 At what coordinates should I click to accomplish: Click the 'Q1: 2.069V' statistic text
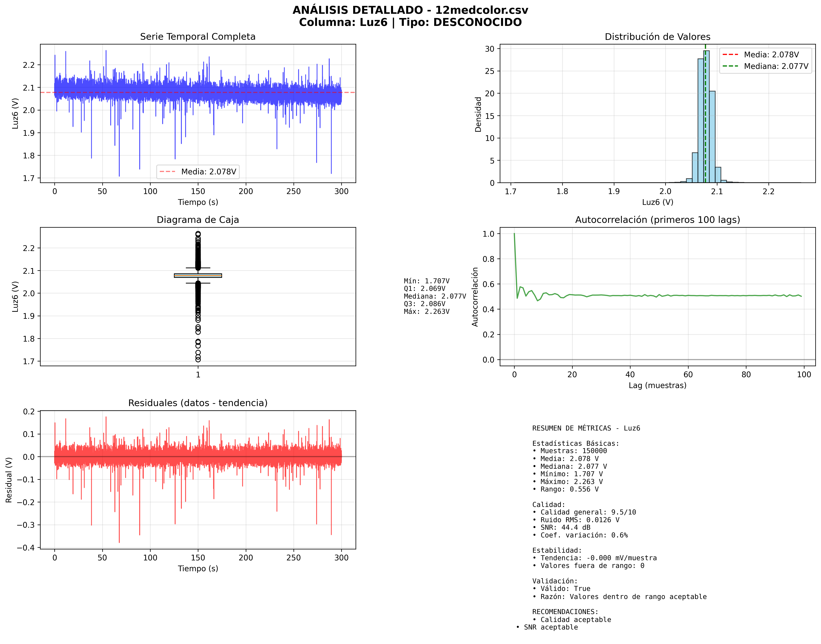[x=424, y=288]
